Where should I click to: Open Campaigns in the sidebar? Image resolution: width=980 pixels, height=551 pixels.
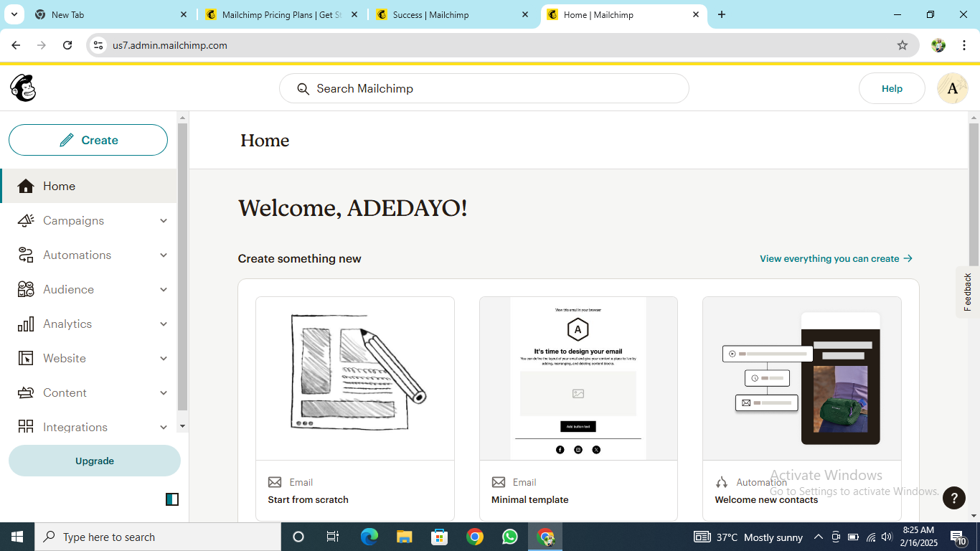coord(89,221)
